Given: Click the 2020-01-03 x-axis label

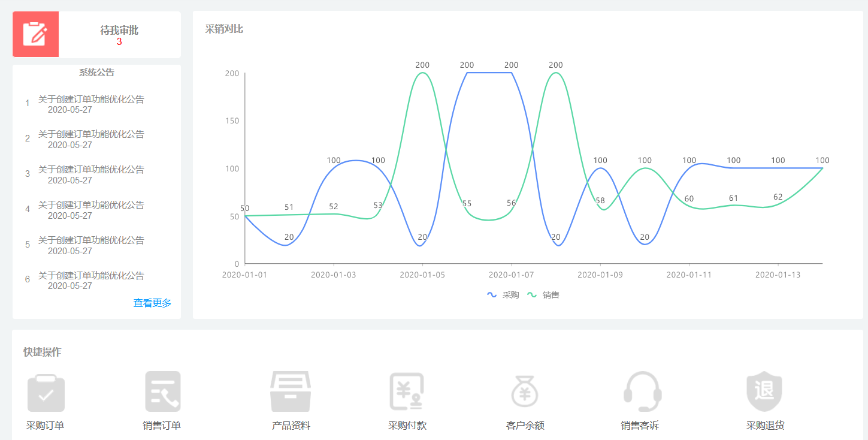Looking at the screenshot, I should (334, 275).
